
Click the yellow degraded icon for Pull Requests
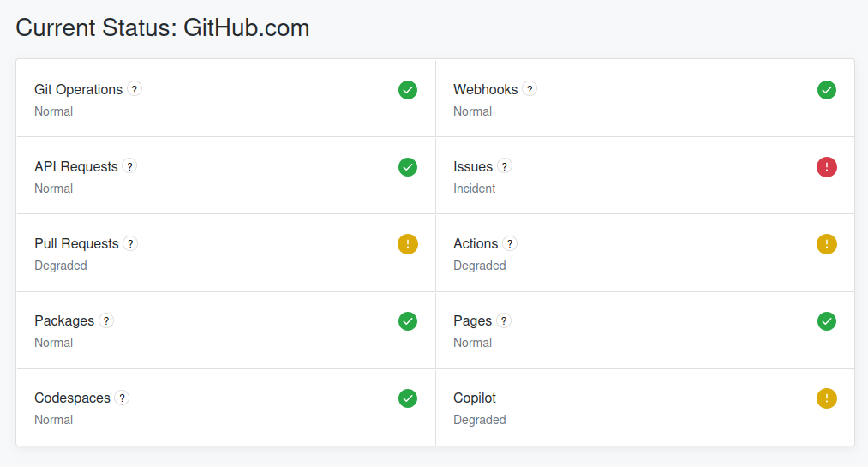[408, 244]
